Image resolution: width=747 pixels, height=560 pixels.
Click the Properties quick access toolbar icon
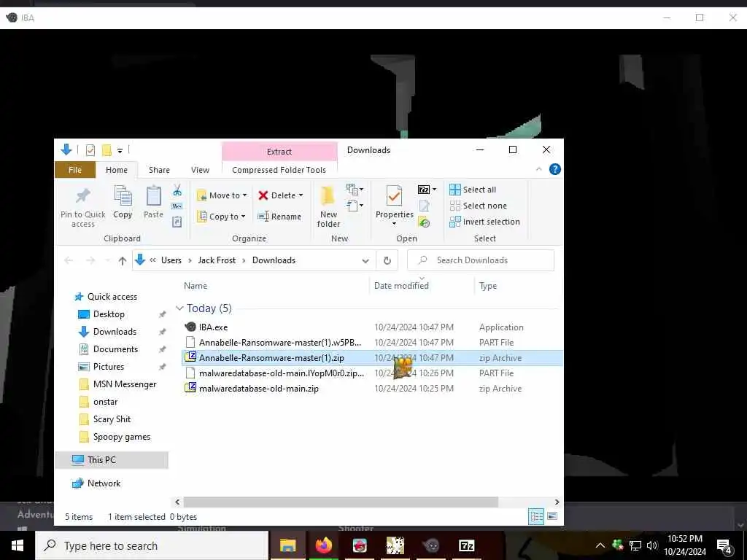point(90,150)
